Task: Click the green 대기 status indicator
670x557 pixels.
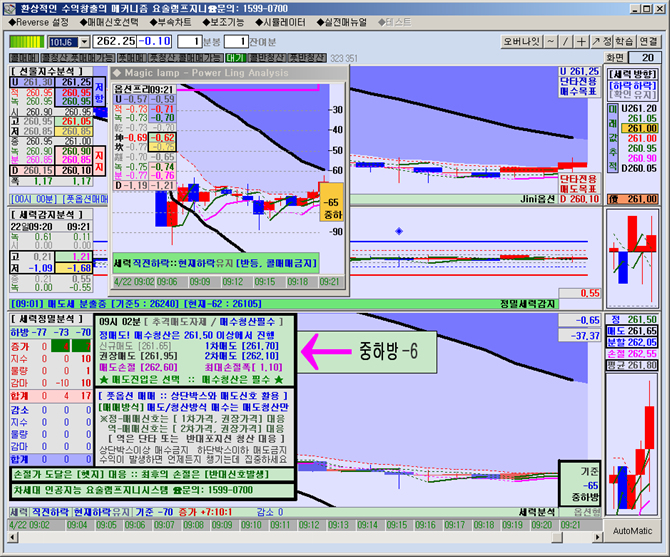Action: pyautogui.click(x=235, y=58)
